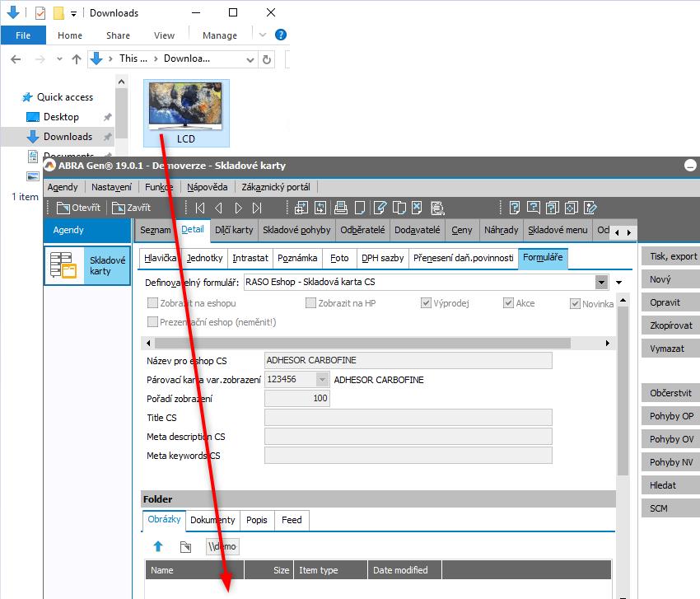Toggle the Novinka checkbox
Viewport: 700px width, 599px height.
pos(575,304)
